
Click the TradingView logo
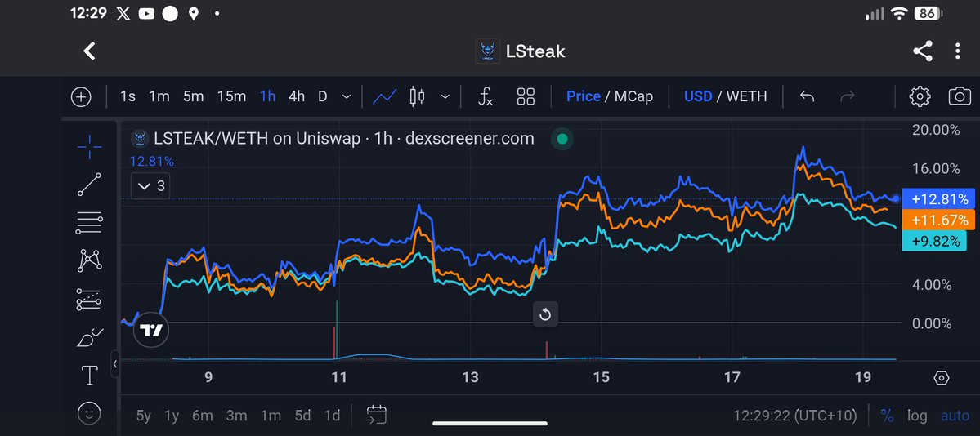[151, 330]
